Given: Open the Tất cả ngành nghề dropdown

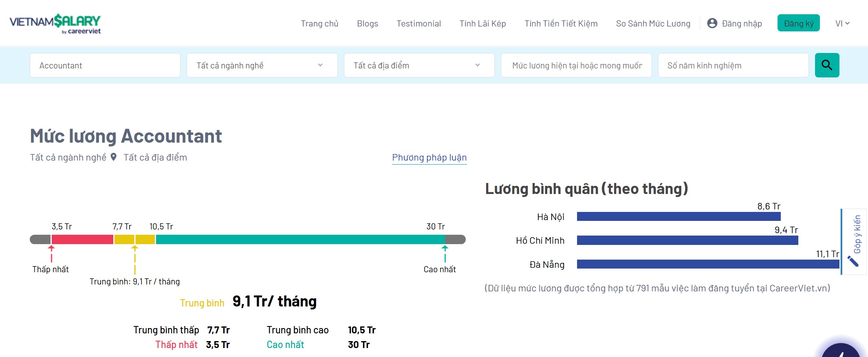Looking at the screenshot, I should 262,65.
